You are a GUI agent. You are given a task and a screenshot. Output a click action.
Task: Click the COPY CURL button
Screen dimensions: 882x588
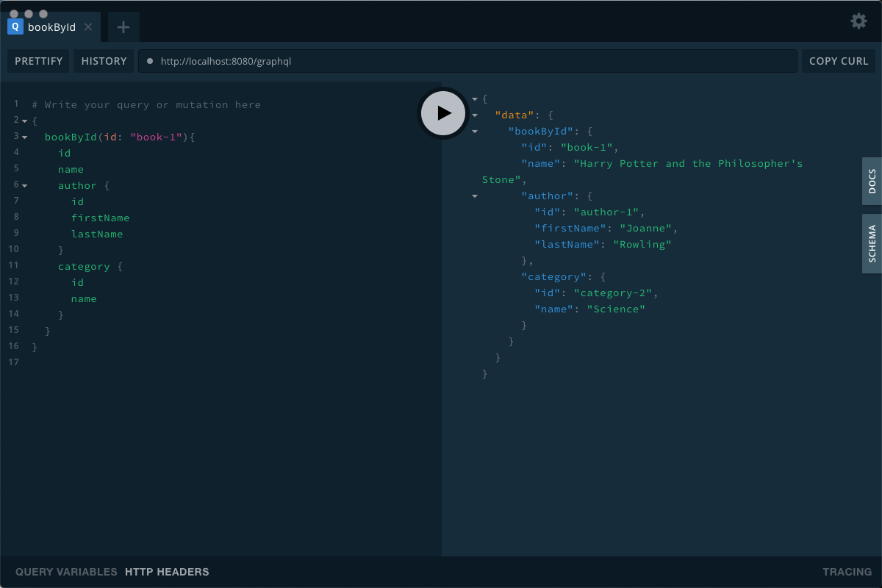[x=839, y=61]
